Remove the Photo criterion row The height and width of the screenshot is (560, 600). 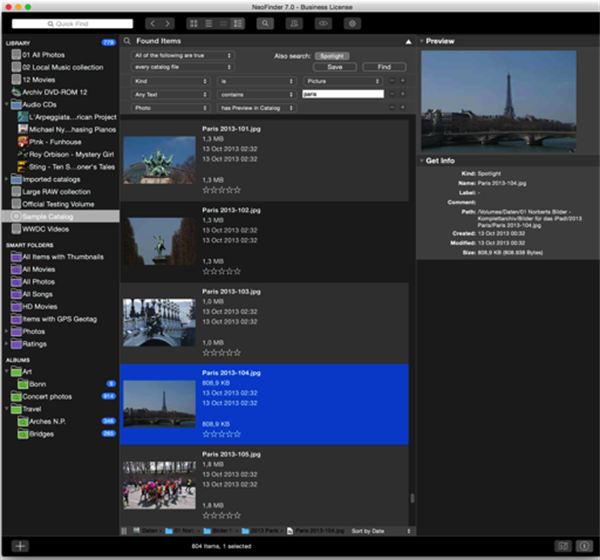coord(392,108)
